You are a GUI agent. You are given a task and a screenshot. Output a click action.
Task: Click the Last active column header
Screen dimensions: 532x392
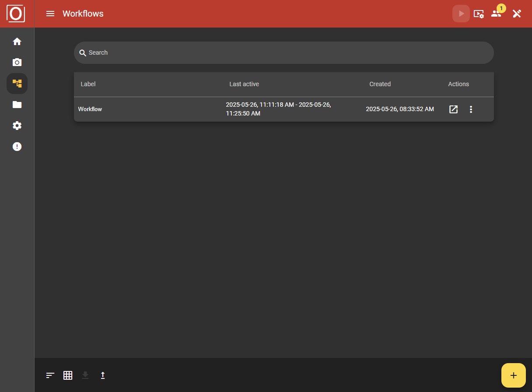pos(244,84)
